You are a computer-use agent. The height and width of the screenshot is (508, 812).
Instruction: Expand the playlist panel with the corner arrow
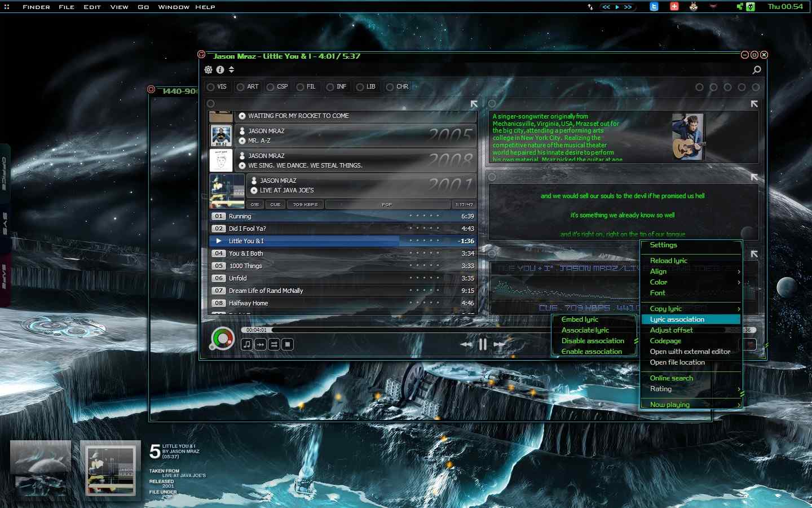(x=474, y=104)
